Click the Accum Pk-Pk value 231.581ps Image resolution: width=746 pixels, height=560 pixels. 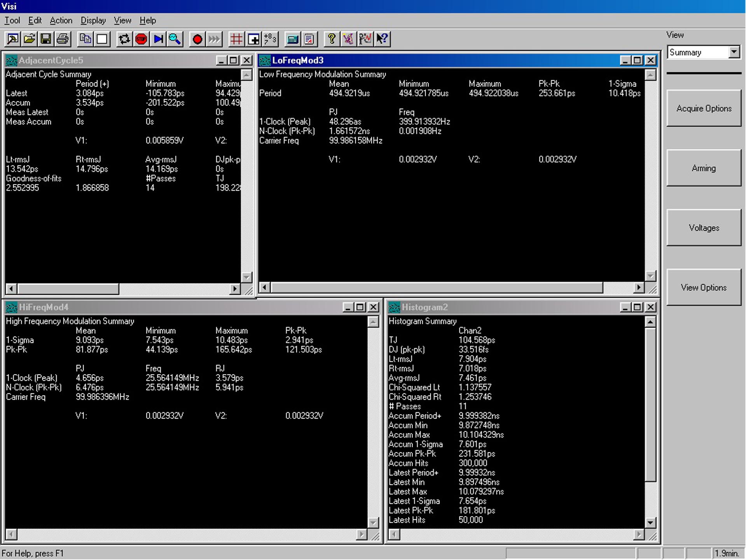477,454
